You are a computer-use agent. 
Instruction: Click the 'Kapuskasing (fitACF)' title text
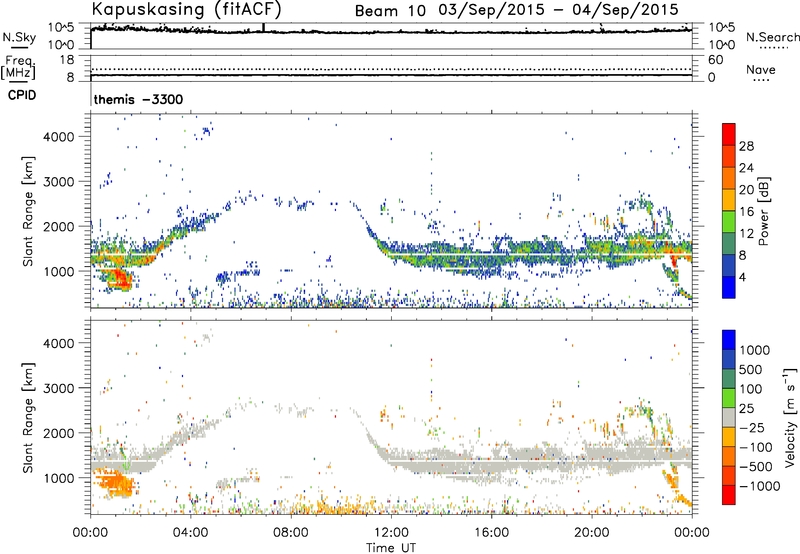click(186, 9)
